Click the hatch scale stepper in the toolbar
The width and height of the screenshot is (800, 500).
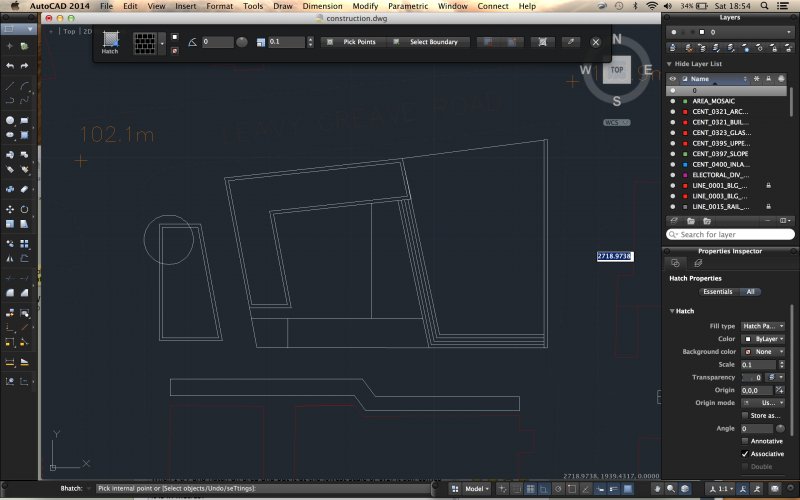click(x=310, y=42)
